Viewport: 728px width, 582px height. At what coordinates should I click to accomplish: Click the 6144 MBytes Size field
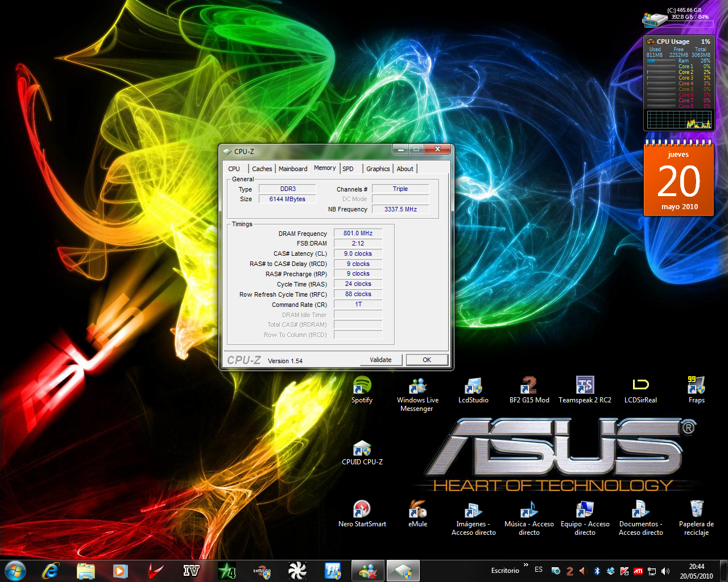[288, 199]
